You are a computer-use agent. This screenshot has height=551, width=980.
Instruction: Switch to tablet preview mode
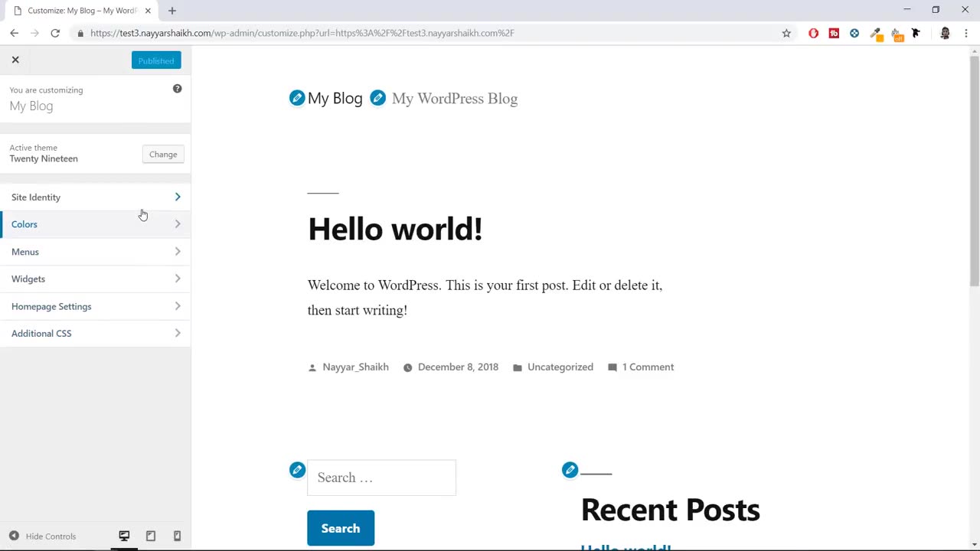click(151, 536)
